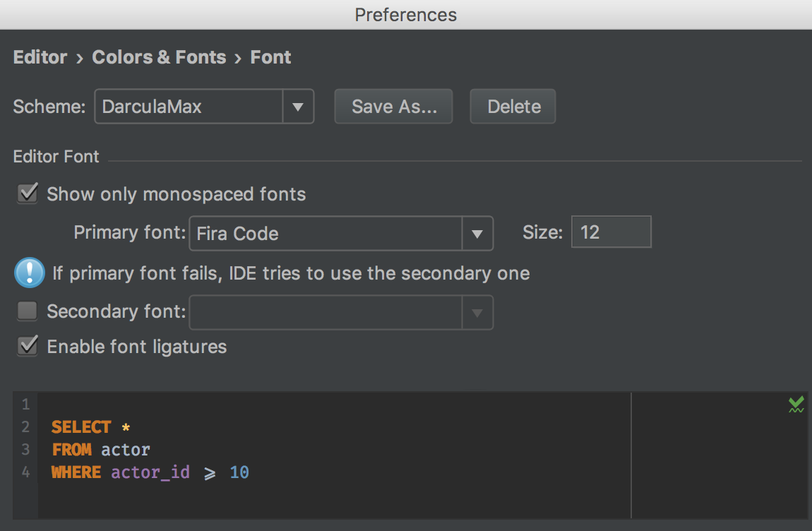Click the font Size input field

tap(611, 232)
